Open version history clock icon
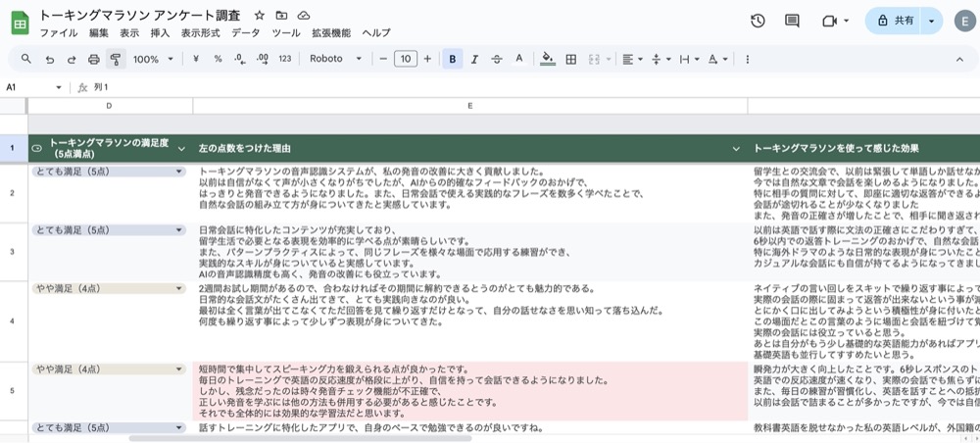 pyautogui.click(x=758, y=21)
